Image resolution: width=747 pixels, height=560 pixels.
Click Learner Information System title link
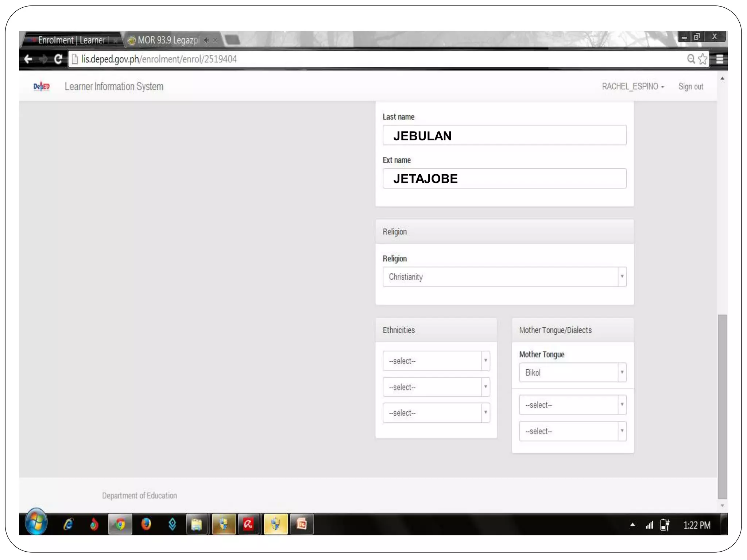tap(114, 87)
